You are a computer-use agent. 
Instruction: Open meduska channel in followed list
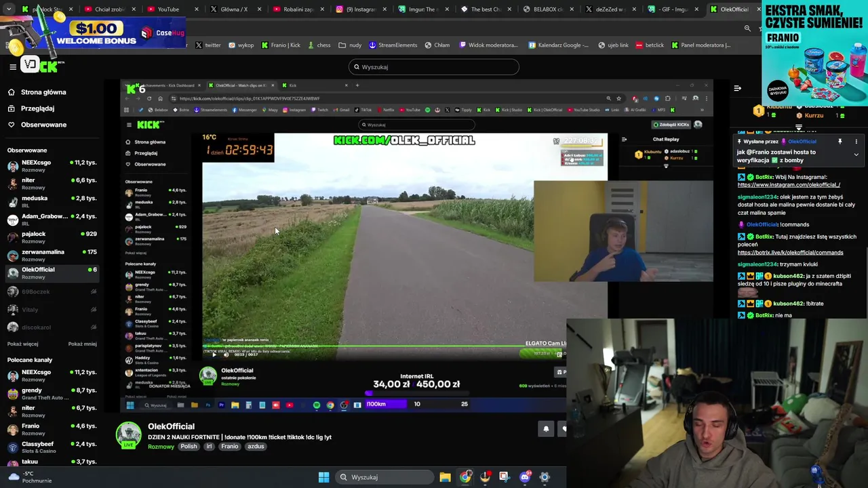[51, 202]
